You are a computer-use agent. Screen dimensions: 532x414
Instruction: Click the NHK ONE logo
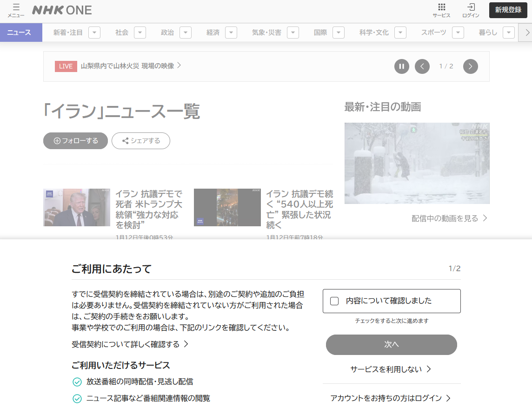[x=62, y=10]
